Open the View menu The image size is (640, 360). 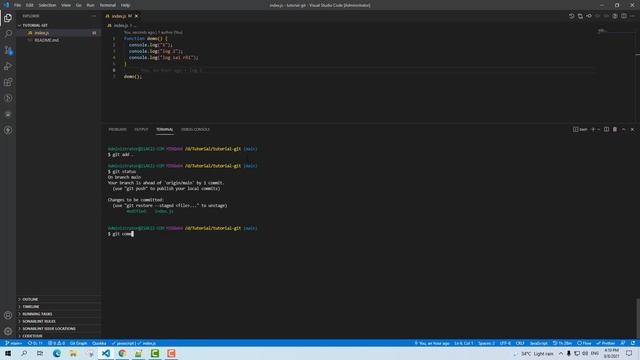(66, 5)
